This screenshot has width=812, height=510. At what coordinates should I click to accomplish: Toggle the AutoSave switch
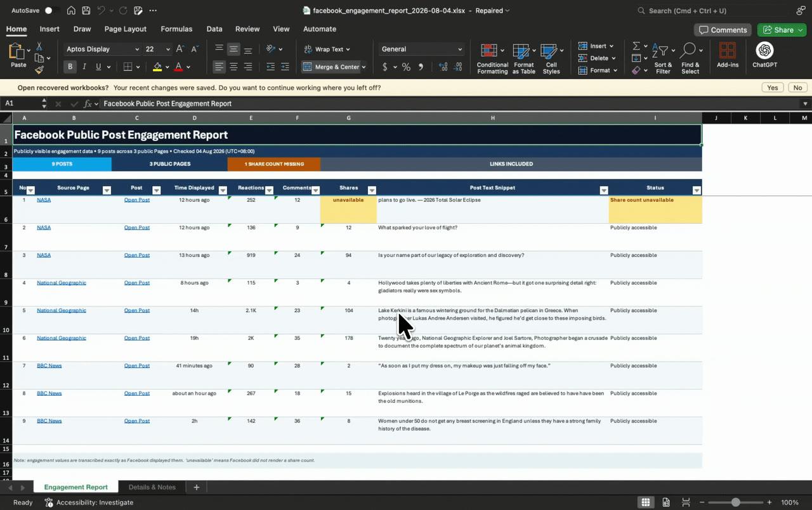tap(52, 11)
